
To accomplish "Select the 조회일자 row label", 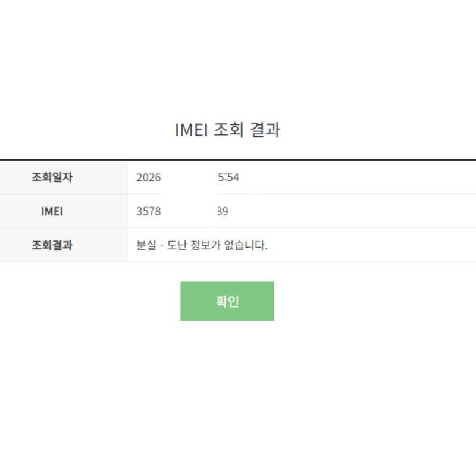I will point(52,177).
